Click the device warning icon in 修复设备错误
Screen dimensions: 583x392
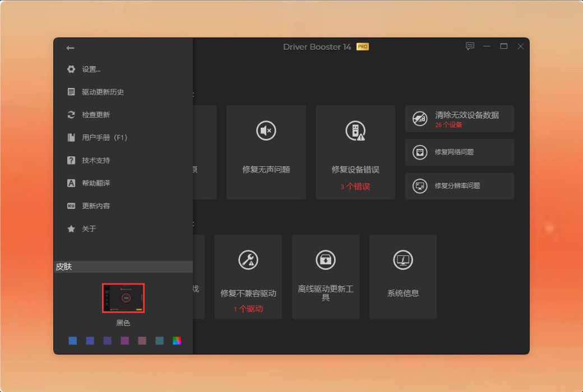355,130
